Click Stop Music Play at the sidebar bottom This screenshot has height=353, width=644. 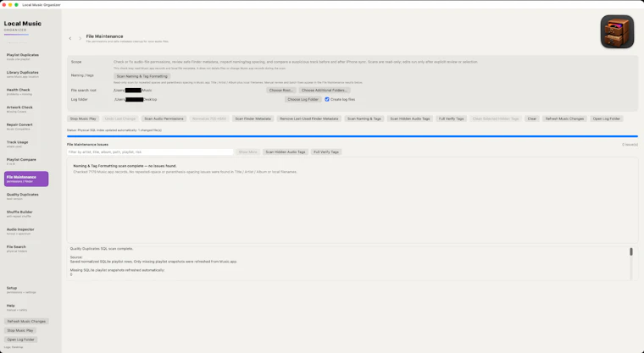click(x=19, y=330)
